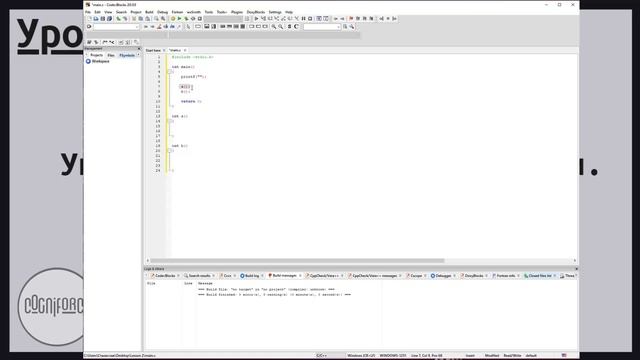
Task: Open the Debug menu
Action: click(162, 12)
